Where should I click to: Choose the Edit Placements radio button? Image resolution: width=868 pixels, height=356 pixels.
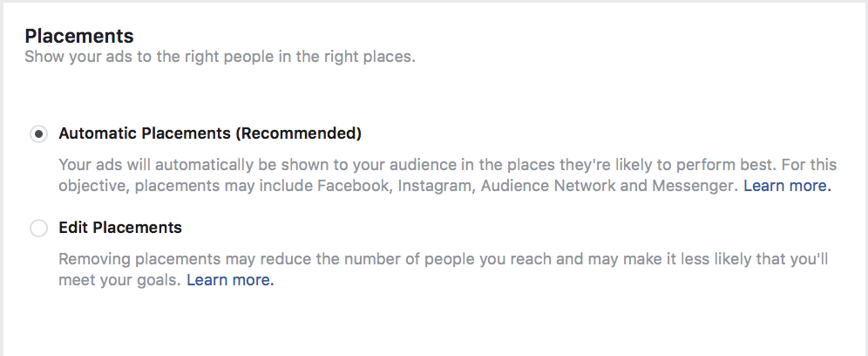(38, 229)
